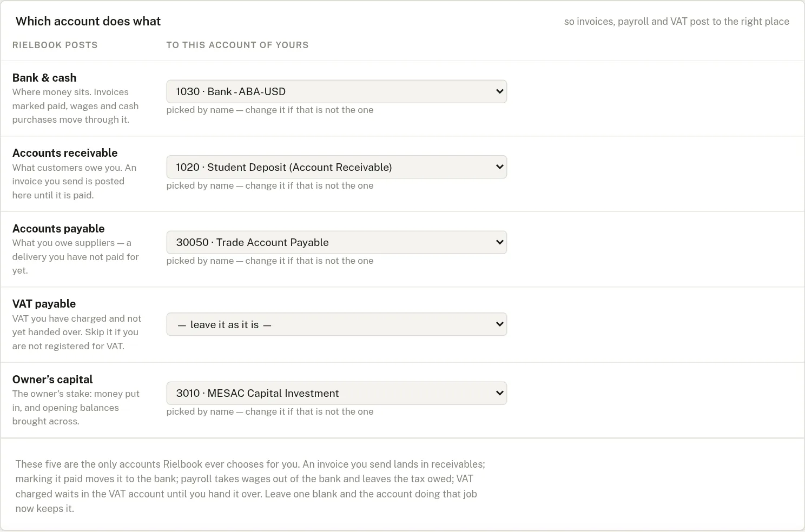Click the 'What you owe suppliers' description
The image size is (805, 532).
(x=76, y=257)
